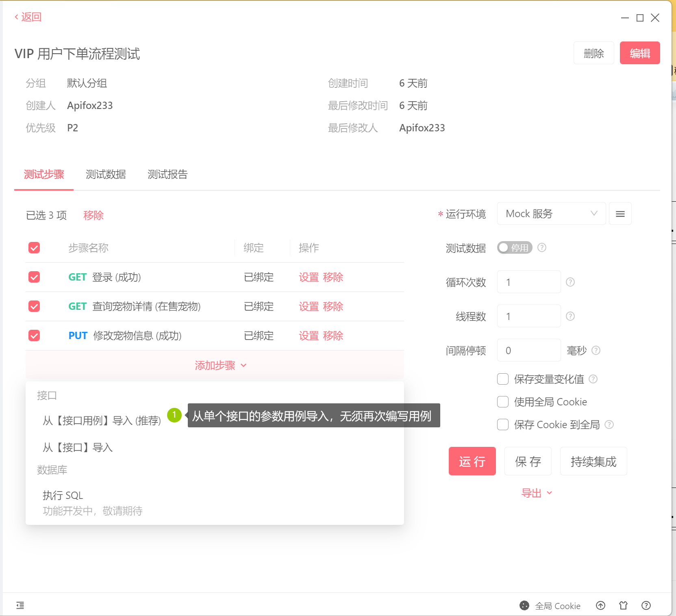
Task: Click 移除 for the 查询宠物详情 step
Action: (333, 307)
